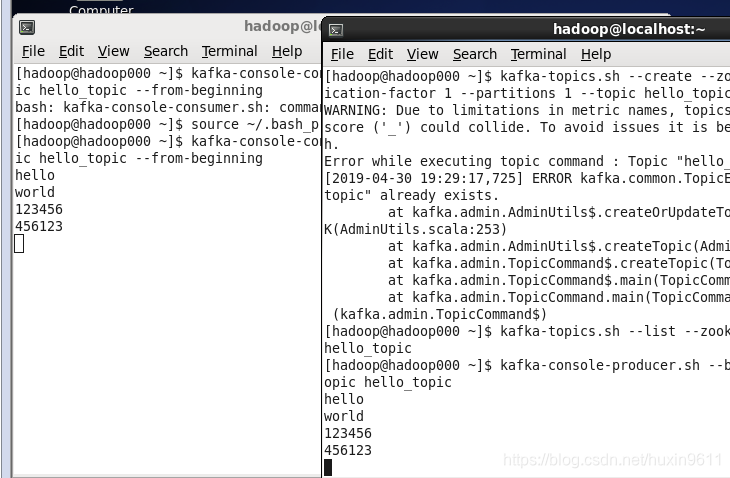730x478 pixels.
Task: Click 'topic" already exists.' line
Action: pos(411,195)
